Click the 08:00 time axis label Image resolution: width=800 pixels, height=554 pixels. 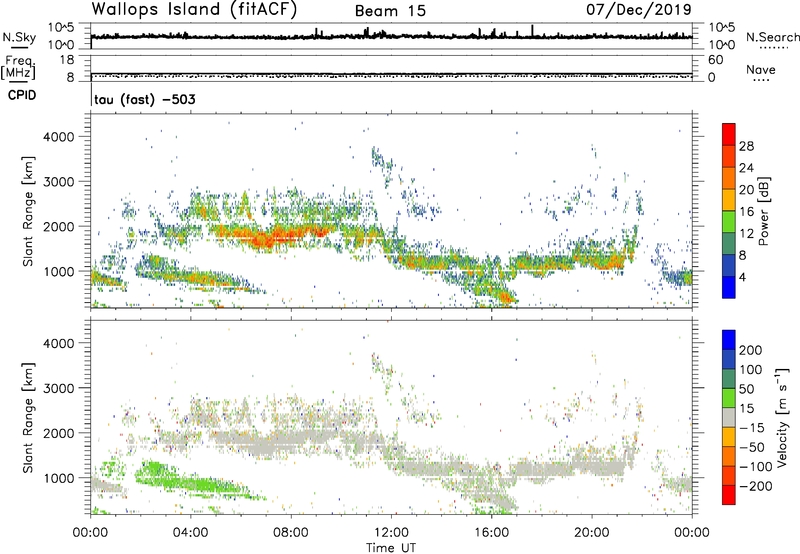tap(291, 533)
